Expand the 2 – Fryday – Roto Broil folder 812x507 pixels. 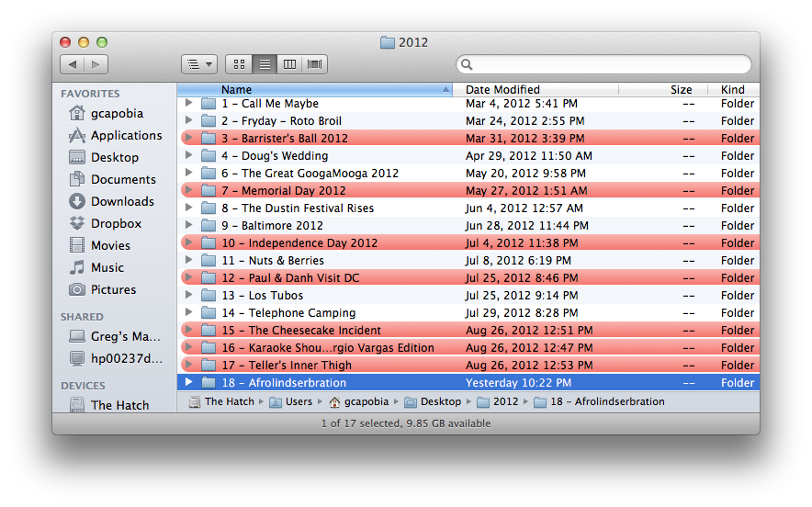pos(189,120)
